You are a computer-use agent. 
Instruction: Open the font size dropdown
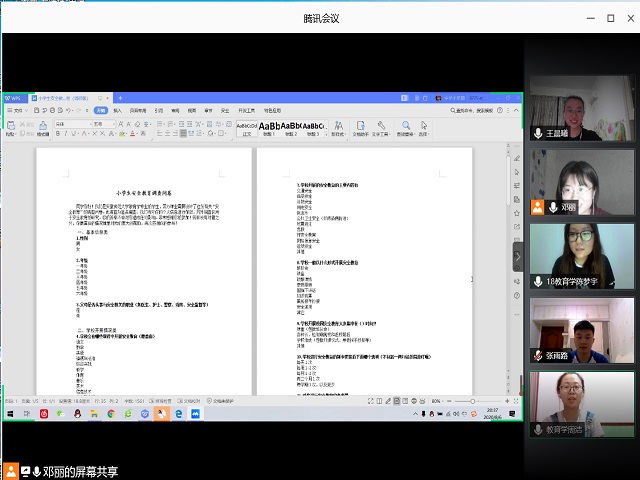pos(112,124)
